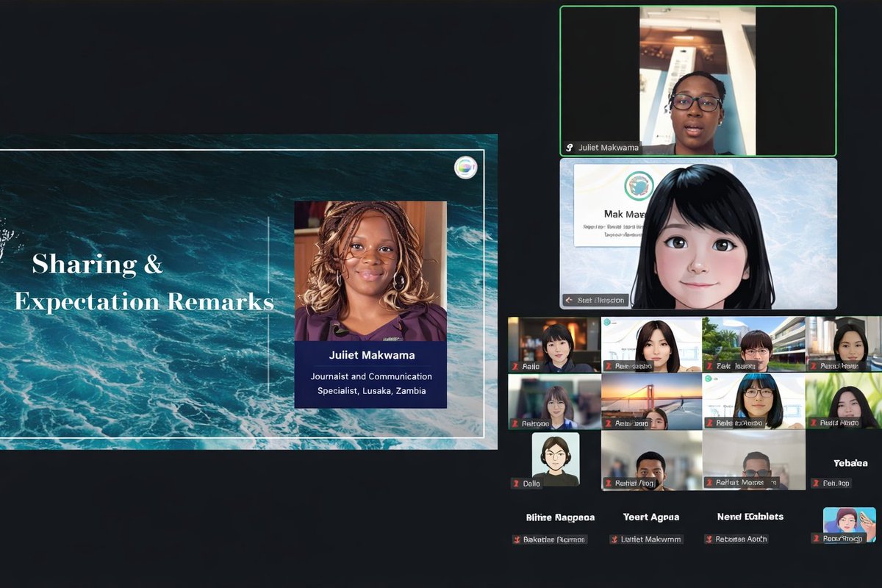Screen dimensions: 882x588
Task: Select the small illustrated profile picture tile
Action: click(x=849, y=525)
